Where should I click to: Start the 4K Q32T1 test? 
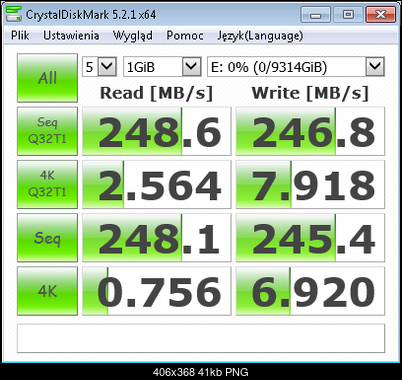click(47, 184)
